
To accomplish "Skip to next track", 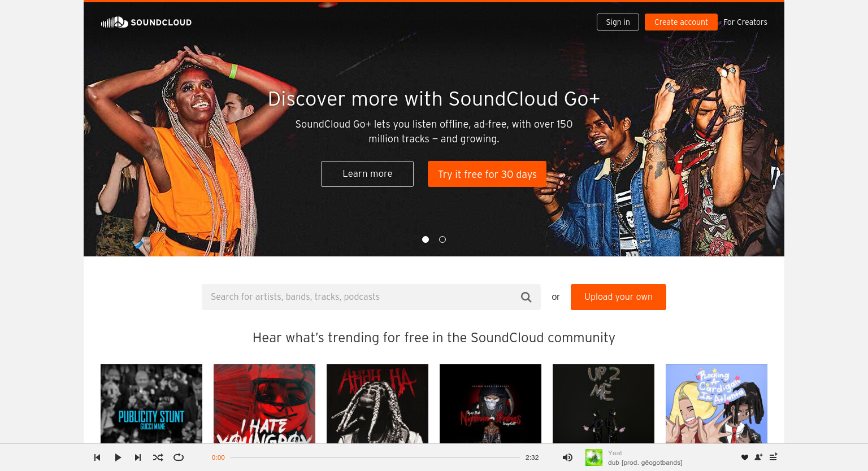I will [138, 457].
